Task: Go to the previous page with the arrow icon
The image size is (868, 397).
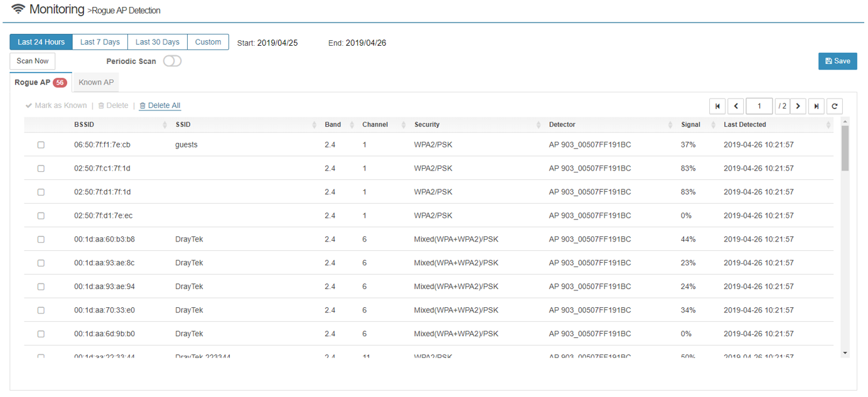Action: pos(736,106)
